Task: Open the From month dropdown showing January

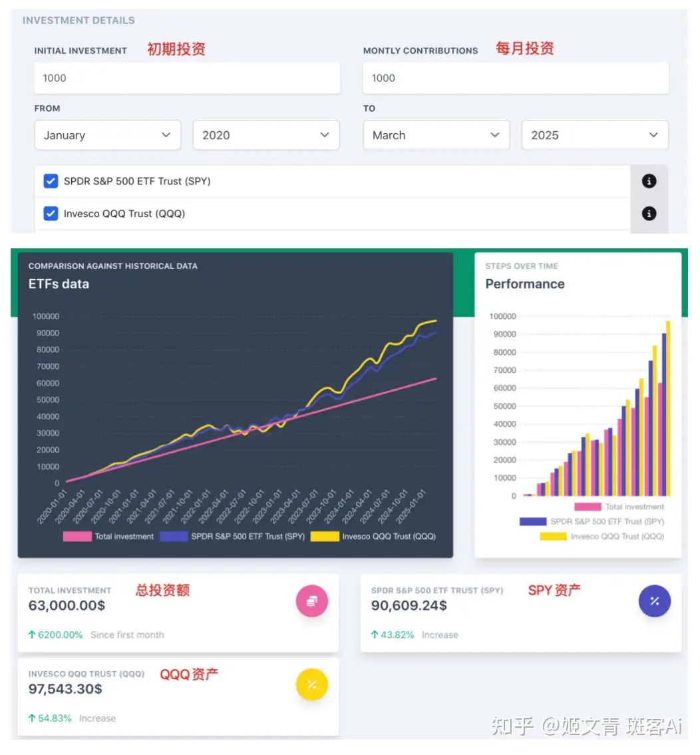Action: (x=107, y=134)
